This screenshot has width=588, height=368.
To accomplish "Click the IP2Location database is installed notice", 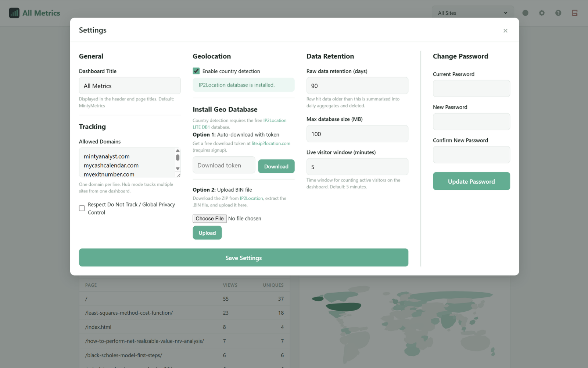I will 244,85.
